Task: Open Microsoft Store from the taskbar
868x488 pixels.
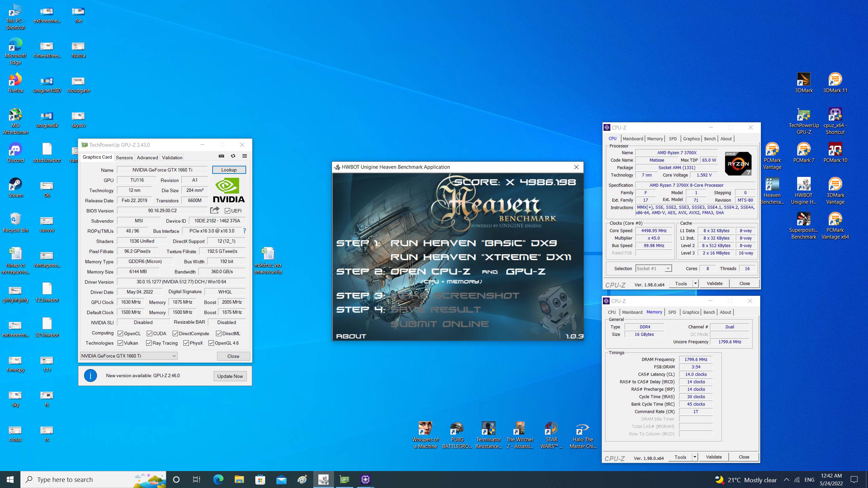Action: tap(260, 480)
